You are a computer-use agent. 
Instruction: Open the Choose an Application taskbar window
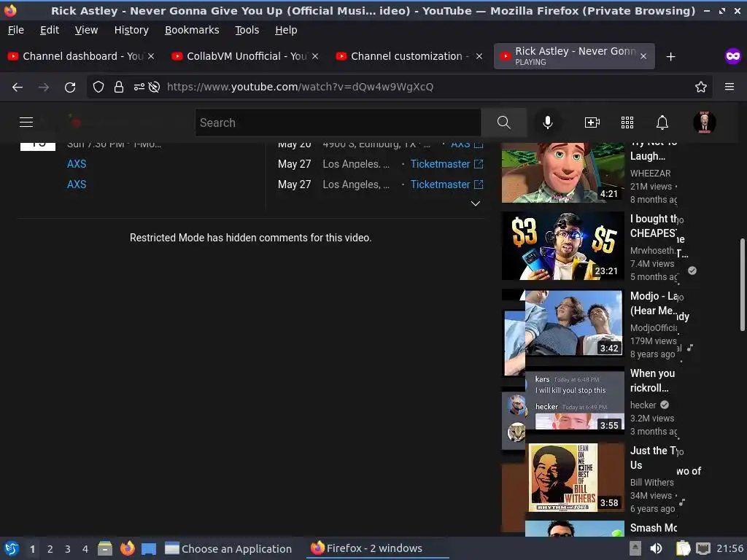tap(228, 548)
